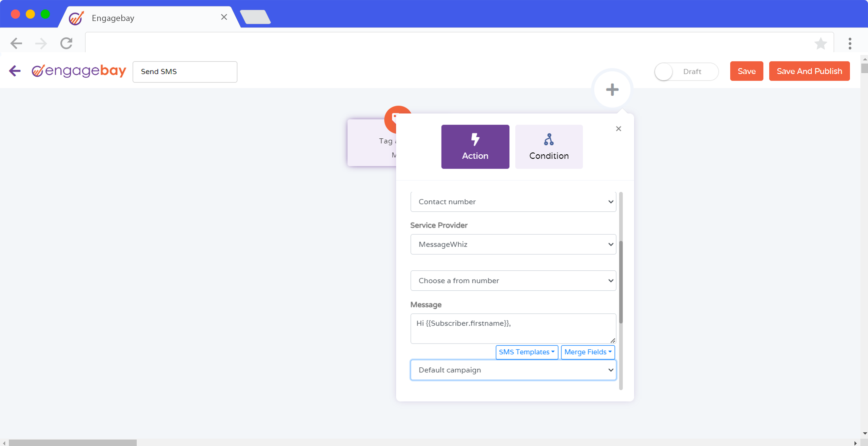Select the Action tab

(475, 147)
